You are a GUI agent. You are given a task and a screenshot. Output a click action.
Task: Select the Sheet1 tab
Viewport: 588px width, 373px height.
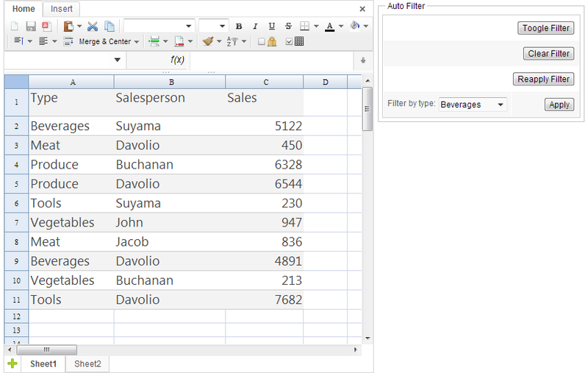coord(43,363)
